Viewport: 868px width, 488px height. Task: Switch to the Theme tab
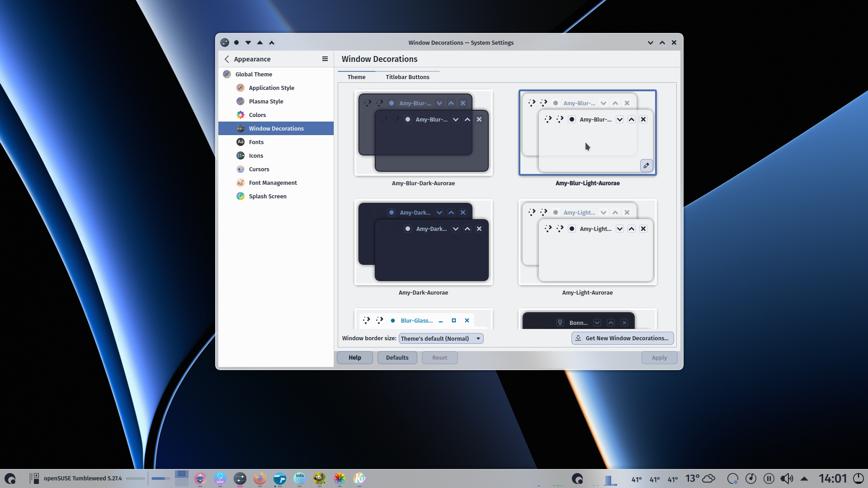356,77
